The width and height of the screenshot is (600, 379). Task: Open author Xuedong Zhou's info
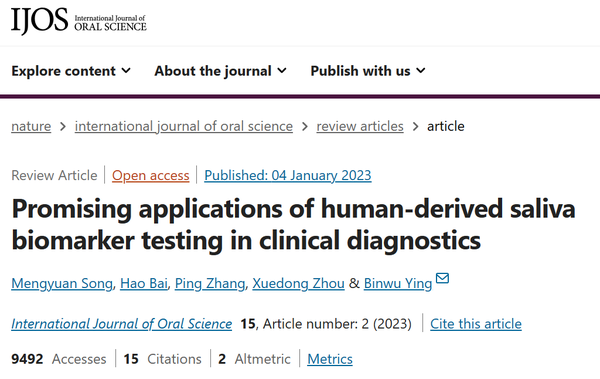pos(298,284)
